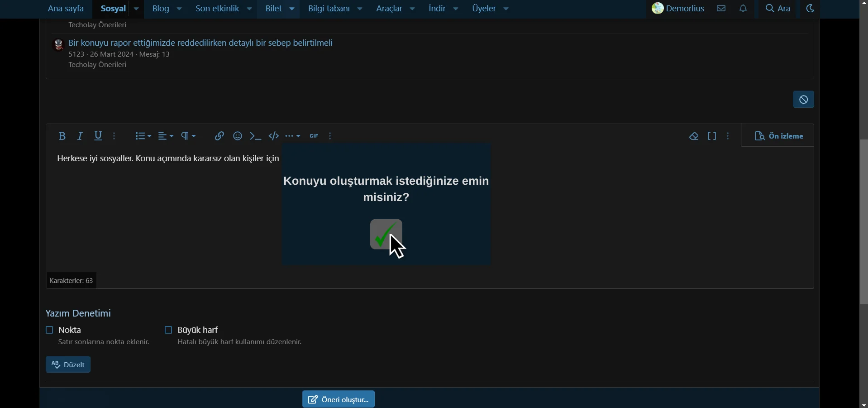Open the Demorlius account menu
Screen dimensions: 868x408
(678, 9)
